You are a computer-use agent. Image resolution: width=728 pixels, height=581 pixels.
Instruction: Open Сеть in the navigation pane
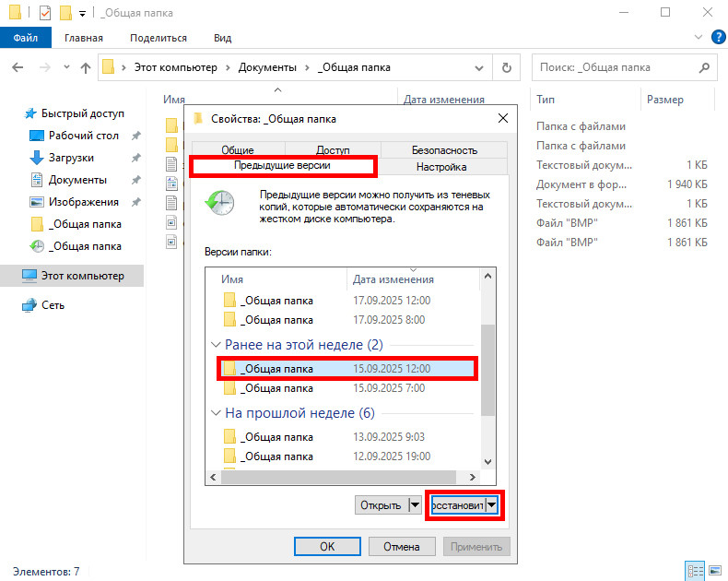53,305
